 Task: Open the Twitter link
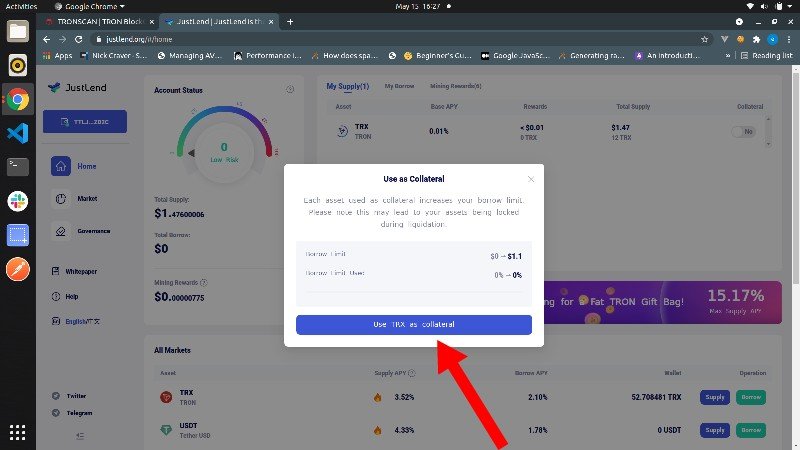coord(69,396)
